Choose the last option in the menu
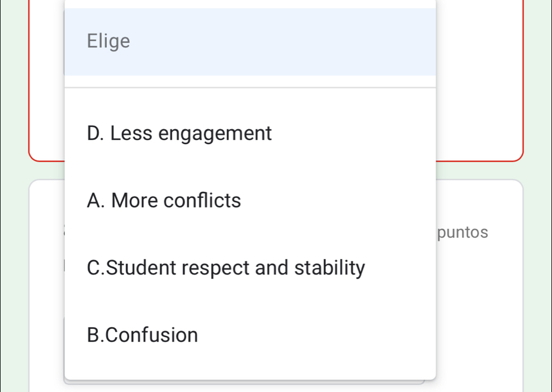The image size is (552, 392). pyautogui.click(x=143, y=334)
